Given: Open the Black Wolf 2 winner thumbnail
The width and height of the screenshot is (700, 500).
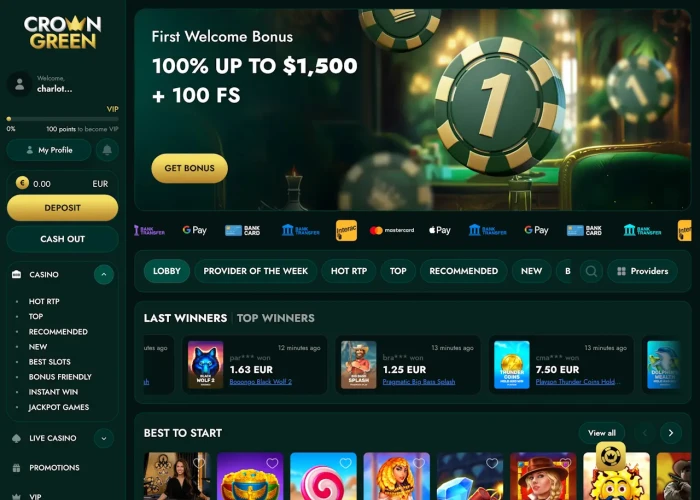Looking at the screenshot, I should pyautogui.click(x=205, y=365).
